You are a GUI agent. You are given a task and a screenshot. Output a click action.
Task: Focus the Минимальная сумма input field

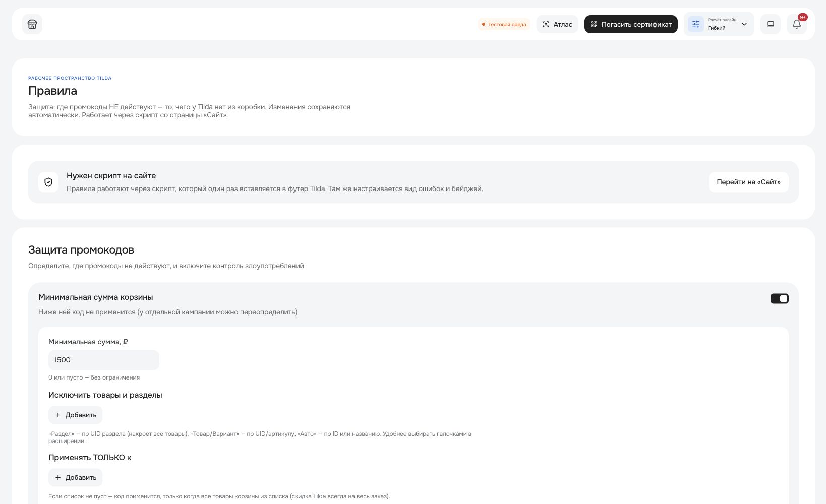104,360
